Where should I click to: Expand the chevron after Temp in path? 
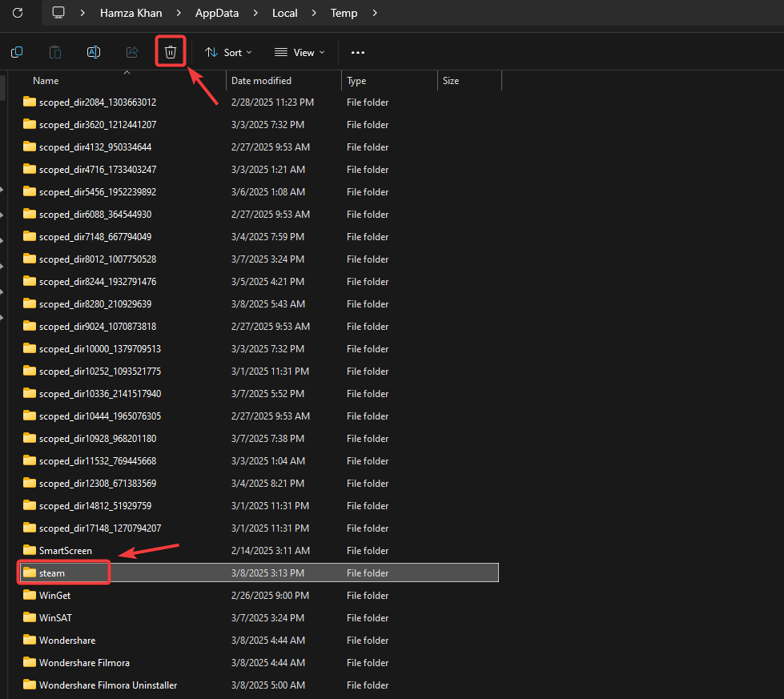375,13
